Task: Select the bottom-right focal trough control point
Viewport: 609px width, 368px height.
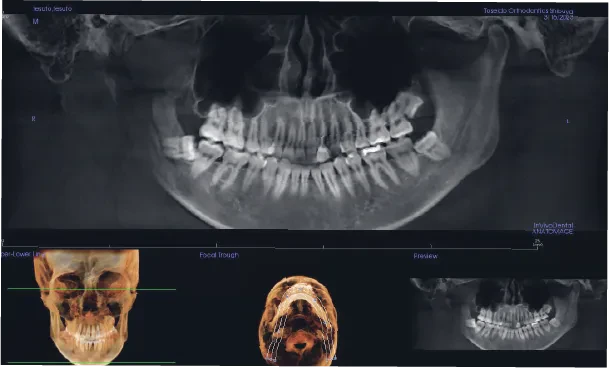Action: click(x=335, y=358)
